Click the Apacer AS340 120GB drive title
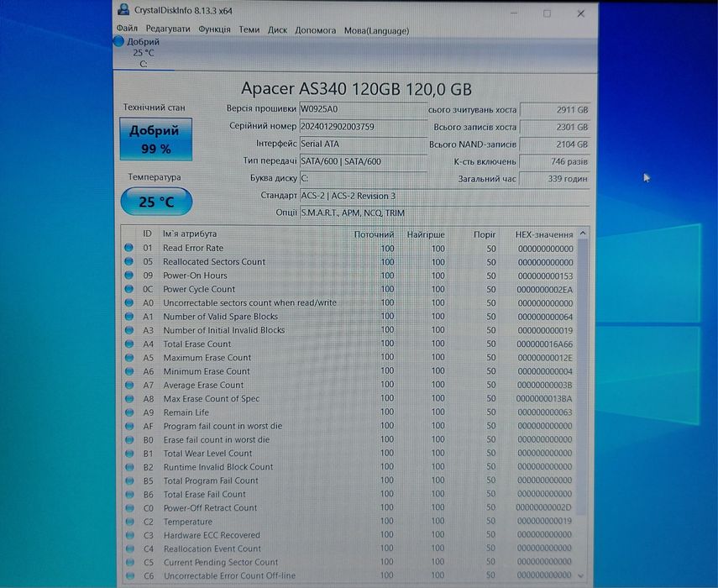Image resolution: width=718 pixels, height=588 pixels. click(356, 88)
